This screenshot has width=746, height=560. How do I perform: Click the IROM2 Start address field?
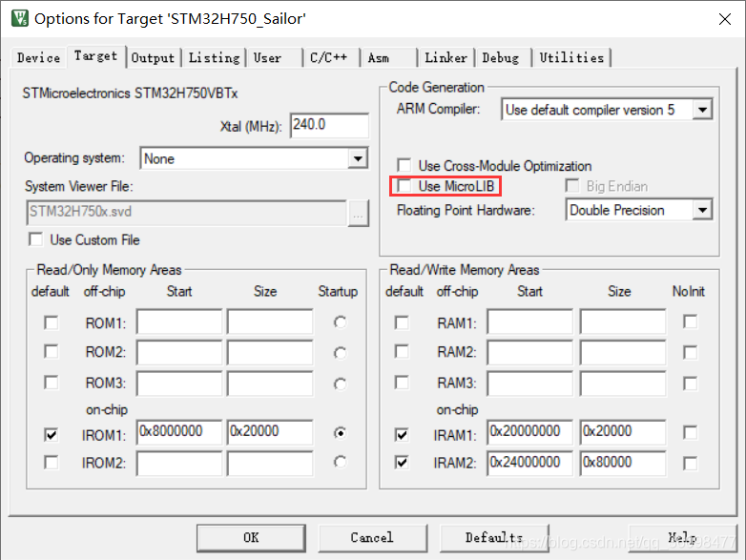179,463
